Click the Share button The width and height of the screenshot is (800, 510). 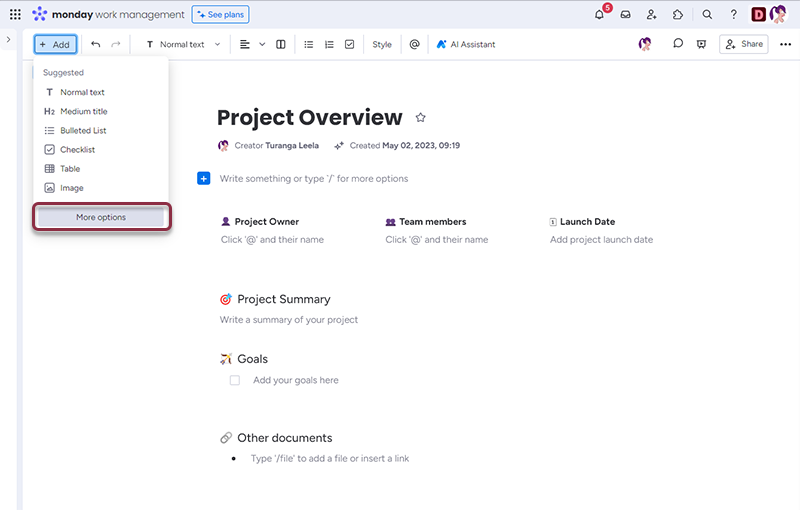pyautogui.click(x=743, y=44)
